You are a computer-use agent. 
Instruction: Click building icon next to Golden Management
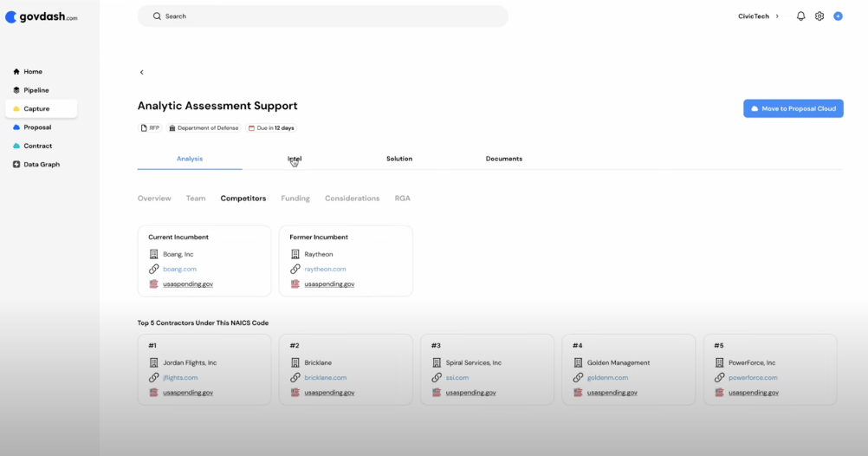pyautogui.click(x=578, y=362)
